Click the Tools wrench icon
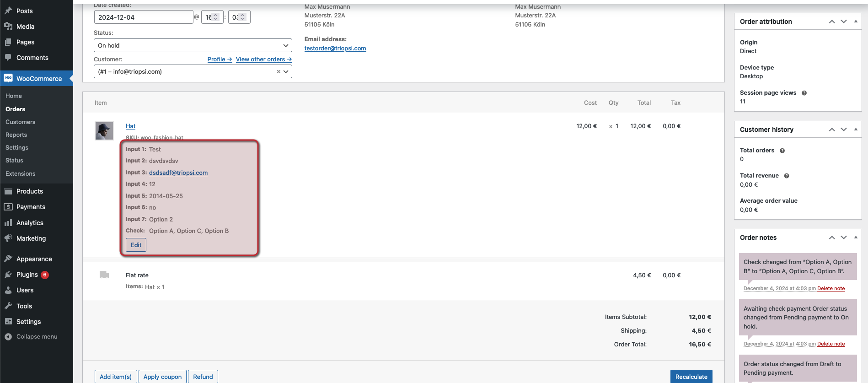Screen dimensions: 868x383 coord(8,306)
